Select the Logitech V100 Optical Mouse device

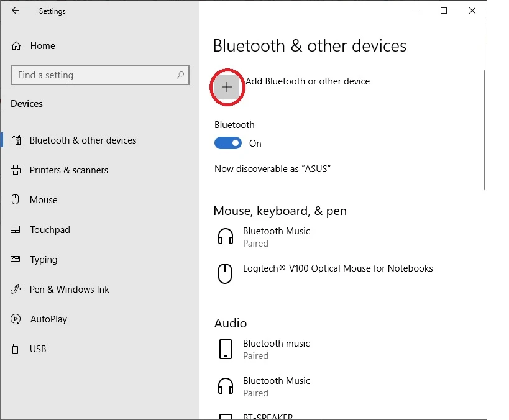[337, 269]
